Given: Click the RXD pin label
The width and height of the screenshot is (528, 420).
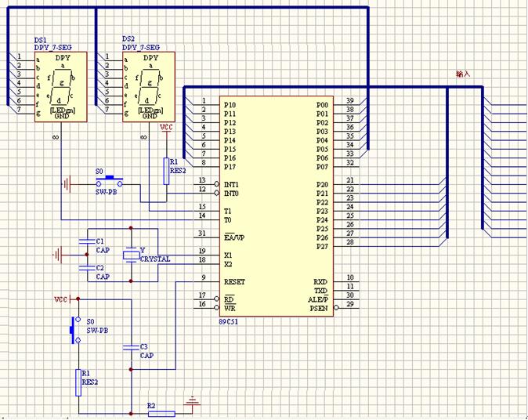Looking at the screenshot, I should (x=320, y=281).
